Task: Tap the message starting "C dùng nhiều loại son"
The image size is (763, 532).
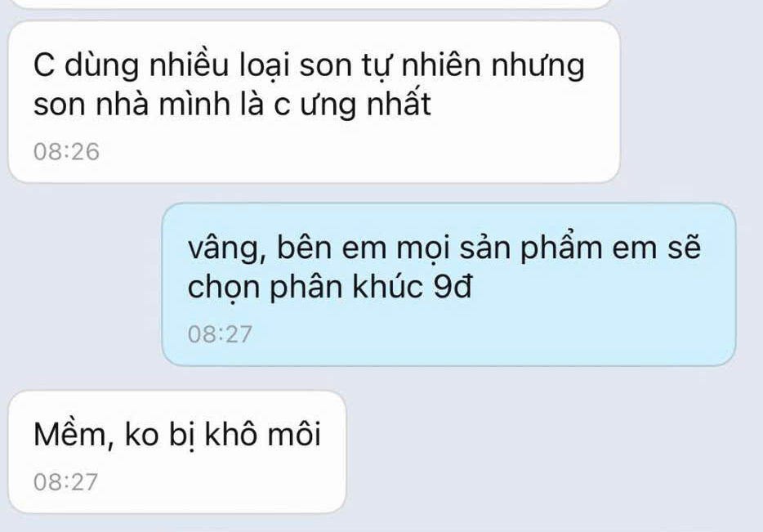Action: click(314, 102)
